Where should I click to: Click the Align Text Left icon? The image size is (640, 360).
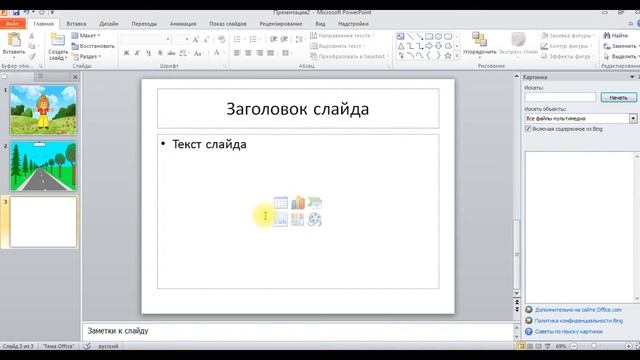[x=237, y=53]
